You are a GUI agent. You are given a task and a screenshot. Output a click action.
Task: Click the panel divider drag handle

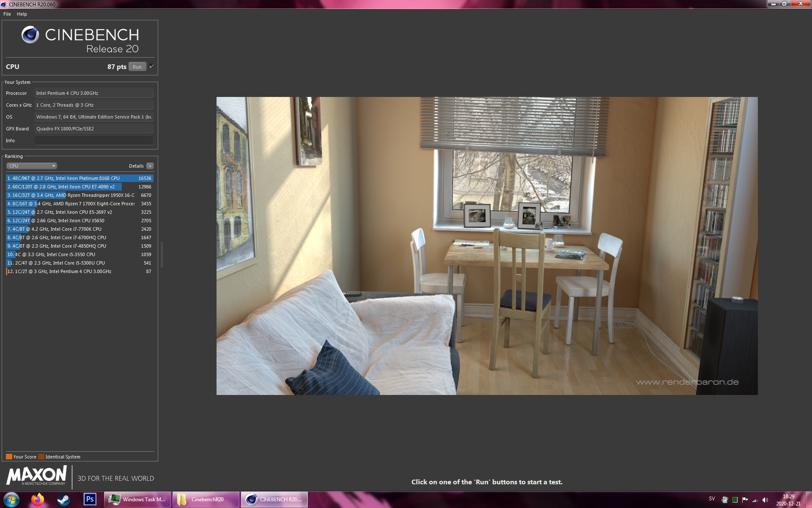162,254
